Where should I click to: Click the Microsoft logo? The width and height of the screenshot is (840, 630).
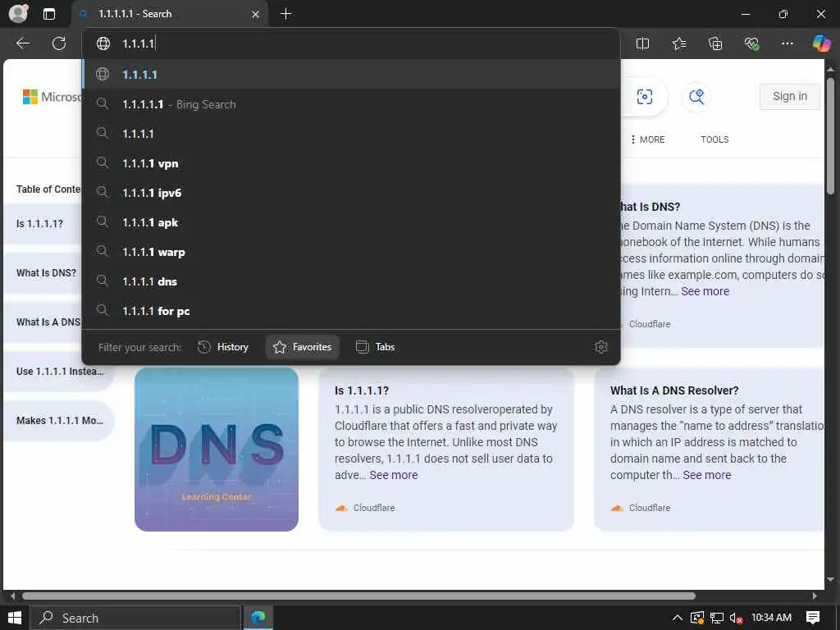[52, 97]
